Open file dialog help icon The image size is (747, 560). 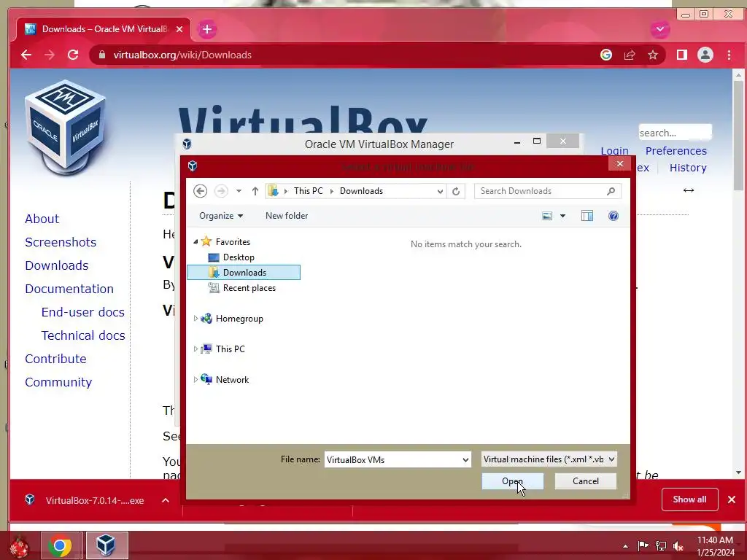coord(613,216)
